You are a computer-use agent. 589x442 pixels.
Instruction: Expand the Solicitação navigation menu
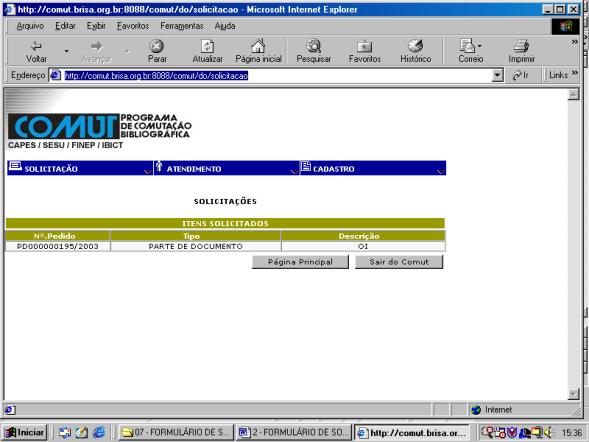click(x=80, y=168)
